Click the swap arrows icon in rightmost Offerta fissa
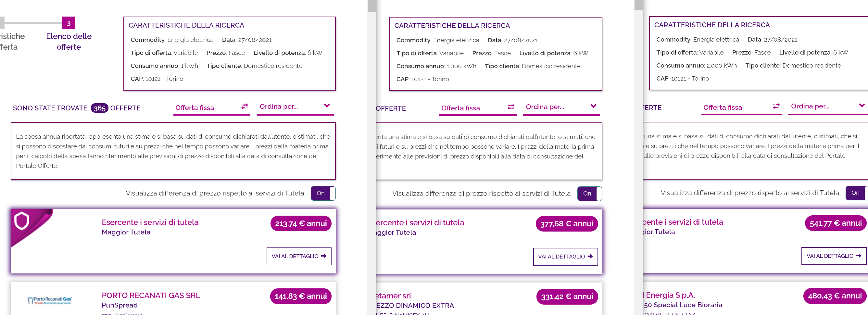868x315 pixels. point(776,106)
